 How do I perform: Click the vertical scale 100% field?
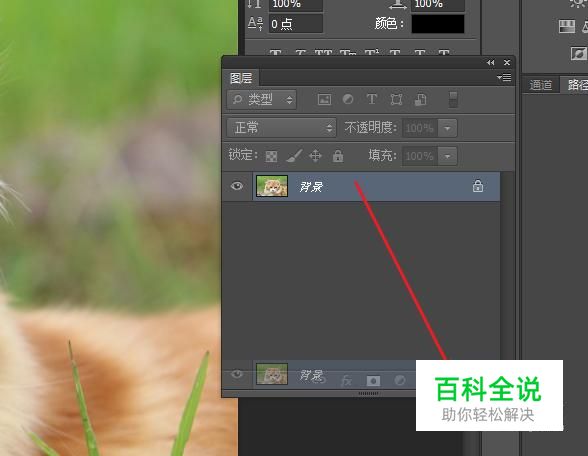tap(296, 5)
